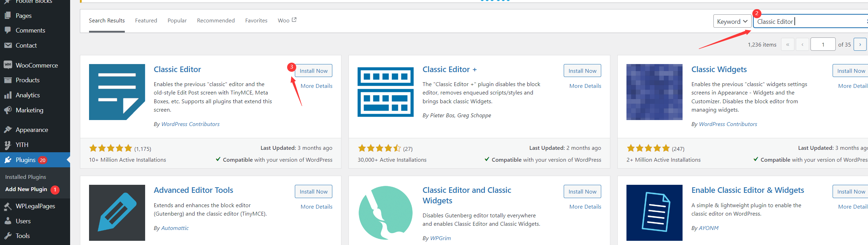868x245 pixels.
Task: Open the Classic Editor plugin thumbnail
Action: [x=117, y=92]
